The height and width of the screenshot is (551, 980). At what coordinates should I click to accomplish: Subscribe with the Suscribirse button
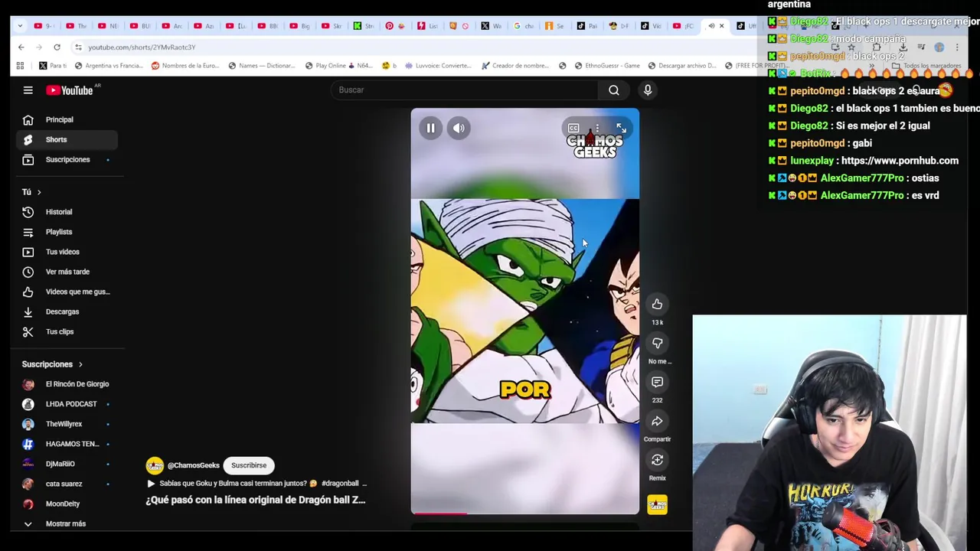[x=249, y=465]
